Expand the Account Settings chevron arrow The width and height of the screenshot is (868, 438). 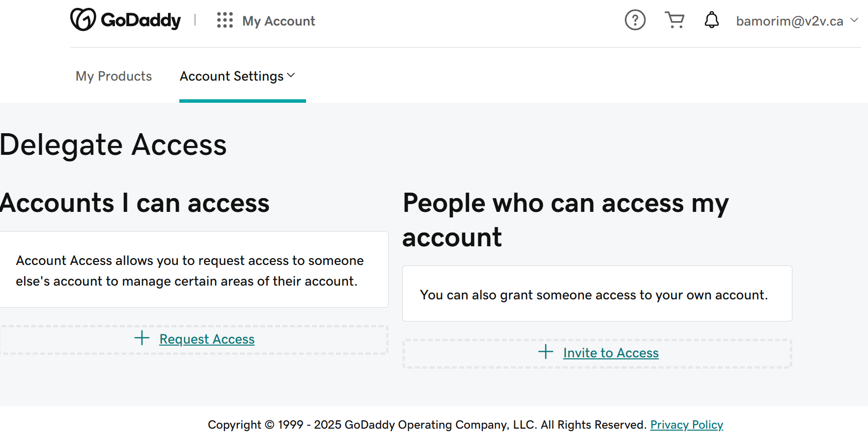click(x=291, y=75)
